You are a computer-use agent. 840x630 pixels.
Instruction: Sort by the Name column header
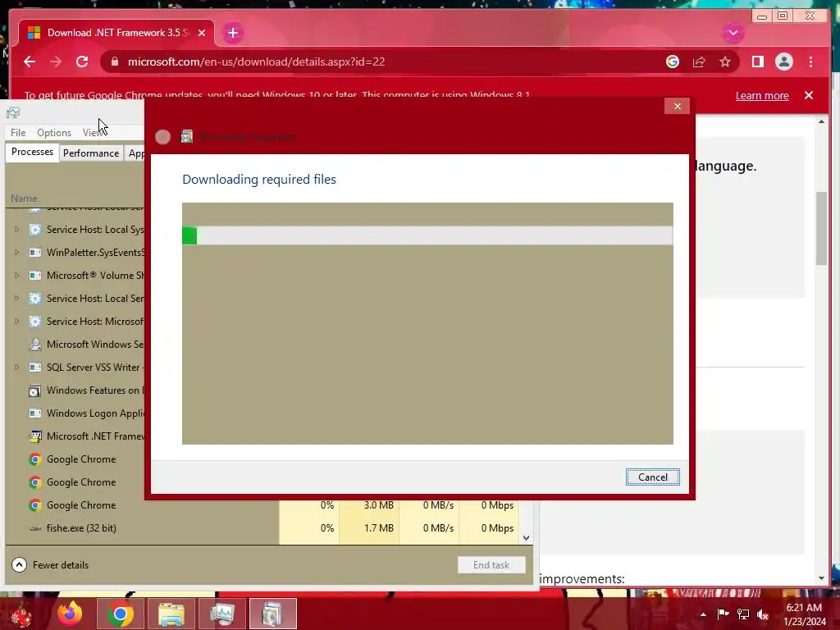click(24, 199)
